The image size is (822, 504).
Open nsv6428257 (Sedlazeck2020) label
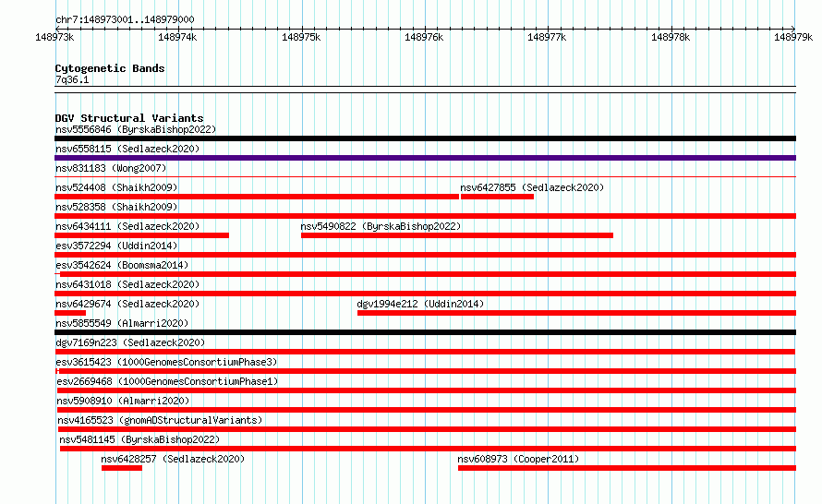click(x=173, y=459)
